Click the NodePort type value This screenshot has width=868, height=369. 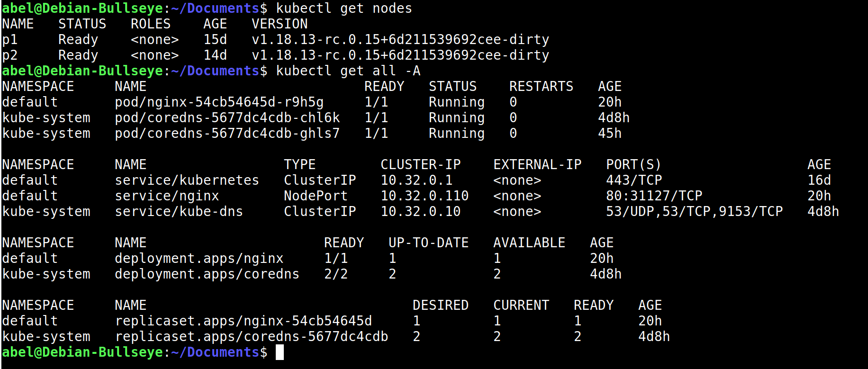click(316, 196)
